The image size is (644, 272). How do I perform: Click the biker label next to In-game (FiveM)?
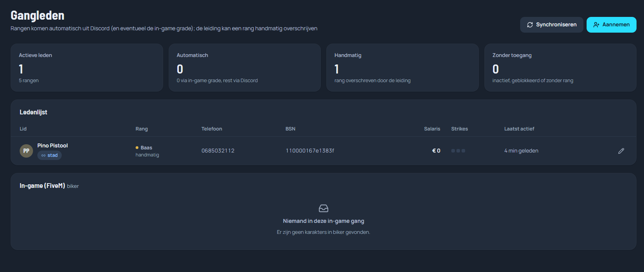(73, 186)
